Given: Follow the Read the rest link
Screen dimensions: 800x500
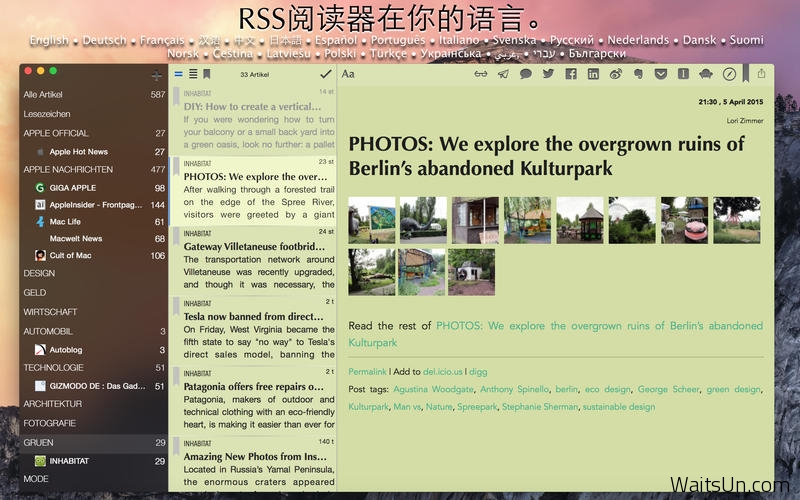Looking at the screenshot, I should [556, 334].
